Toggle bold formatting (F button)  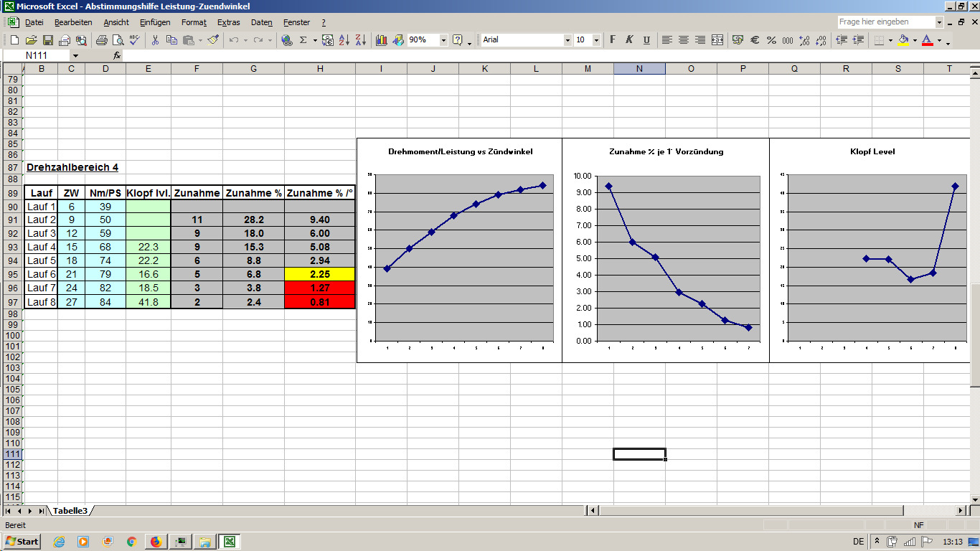pyautogui.click(x=613, y=40)
